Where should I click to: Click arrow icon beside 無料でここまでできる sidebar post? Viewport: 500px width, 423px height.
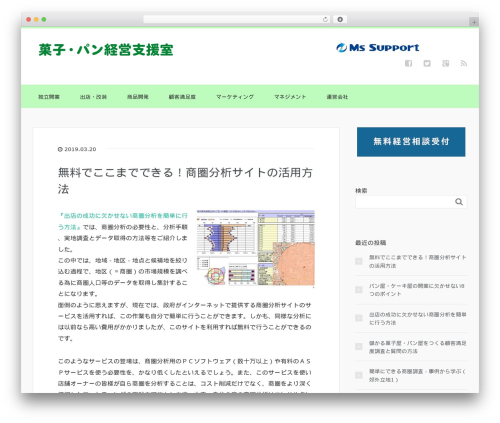click(359, 261)
